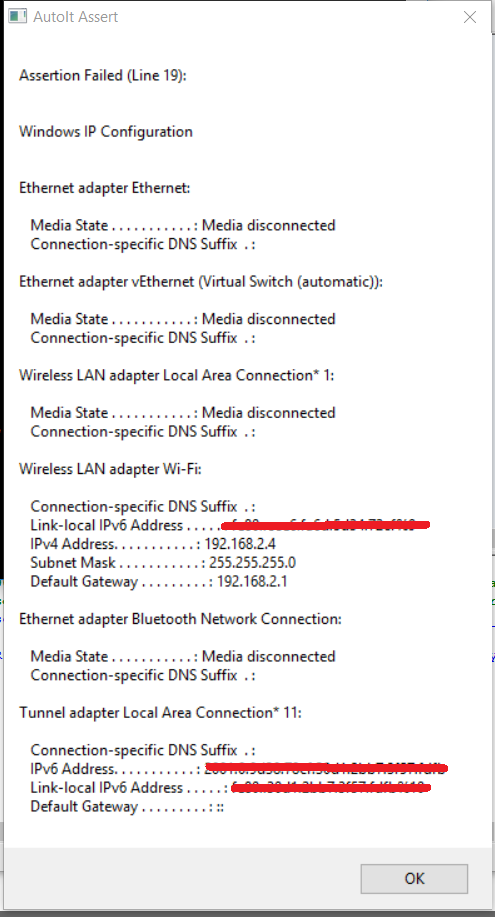Click the Default Gateway 192.168.2.1 line

159,581
